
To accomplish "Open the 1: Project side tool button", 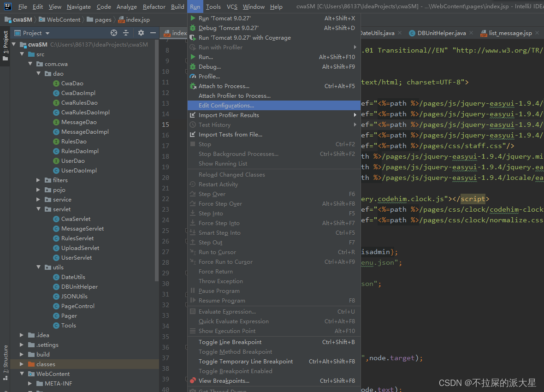I will [5, 46].
